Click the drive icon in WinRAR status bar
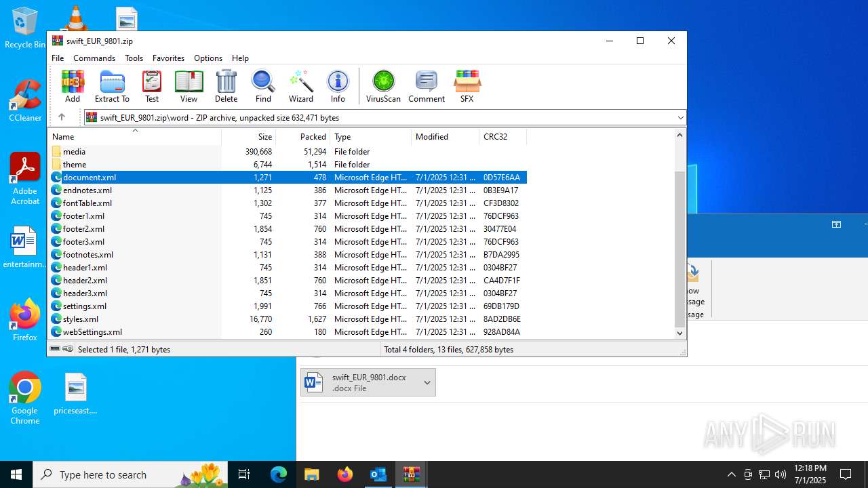Viewport: 868px width, 488px height. 55,349
